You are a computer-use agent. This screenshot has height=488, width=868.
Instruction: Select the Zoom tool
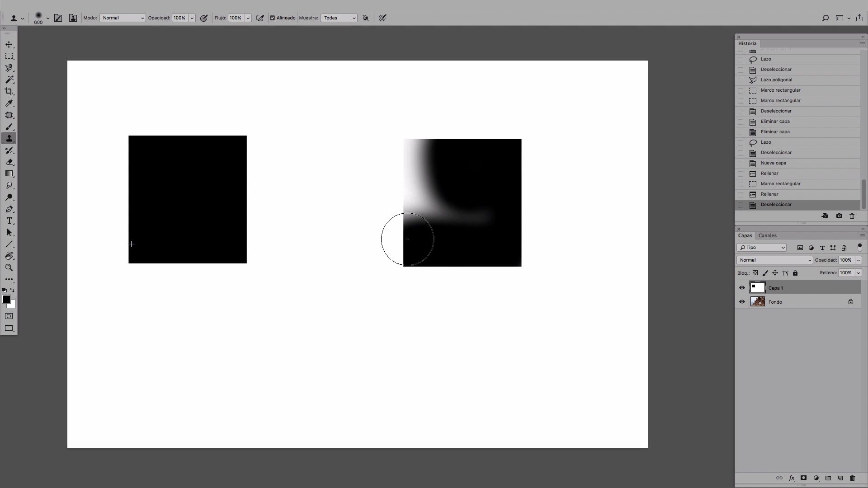pyautogui.click(x=9, y=268)
